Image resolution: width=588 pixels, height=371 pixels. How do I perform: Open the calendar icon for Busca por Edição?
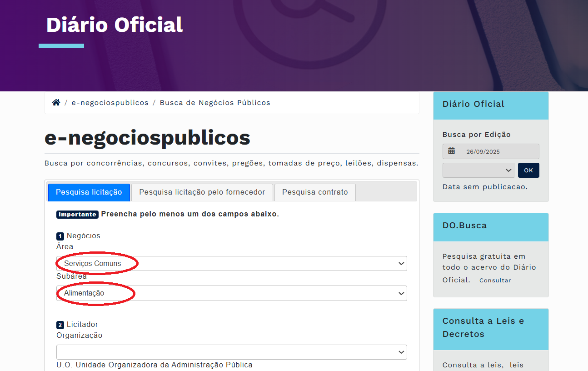pyautogui.click(x=452, y=151)
